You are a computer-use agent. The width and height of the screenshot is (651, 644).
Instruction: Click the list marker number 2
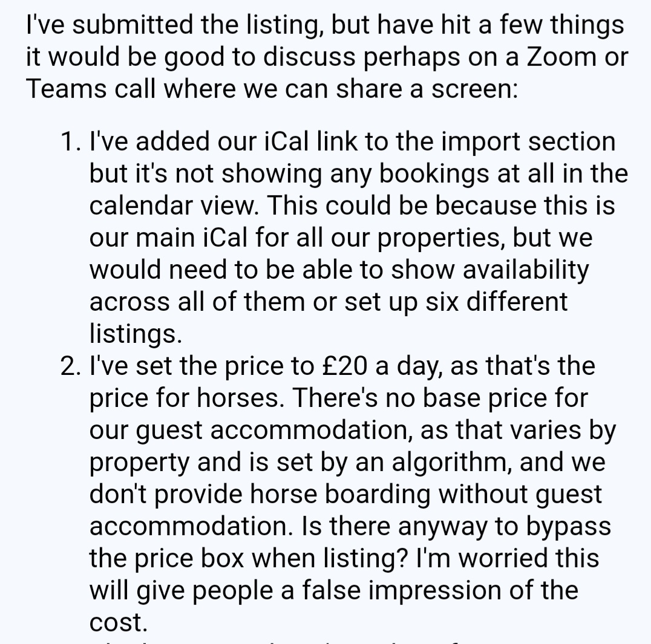click(x=71, y=366)
